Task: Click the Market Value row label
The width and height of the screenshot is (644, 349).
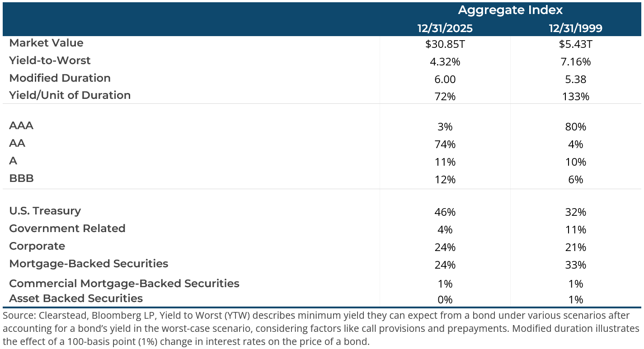Action: point(46,43)
